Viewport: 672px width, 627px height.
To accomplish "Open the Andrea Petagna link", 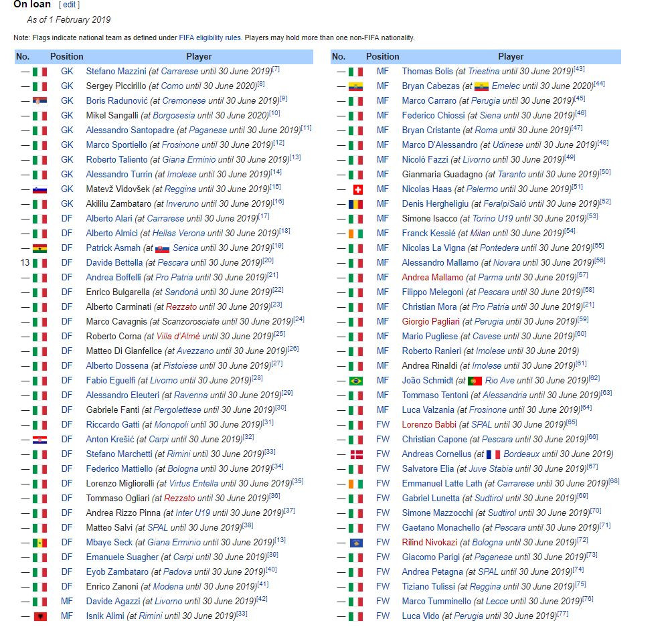I will (432, 571).
